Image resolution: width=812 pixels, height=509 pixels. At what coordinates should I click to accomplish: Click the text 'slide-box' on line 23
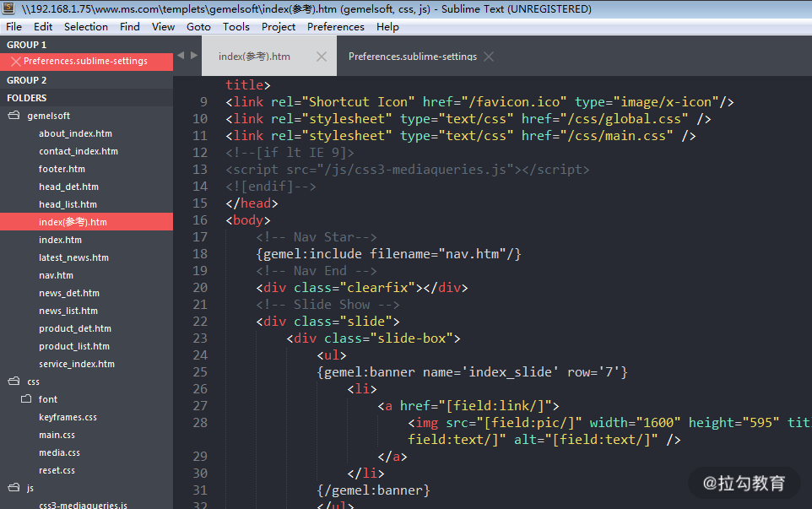pos(412,338)
